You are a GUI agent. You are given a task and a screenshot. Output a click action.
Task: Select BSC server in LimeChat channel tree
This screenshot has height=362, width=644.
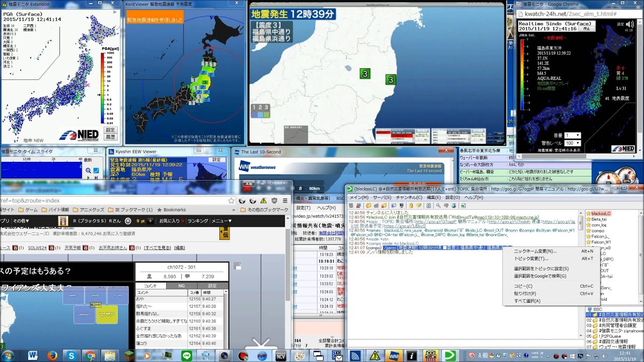595,309
